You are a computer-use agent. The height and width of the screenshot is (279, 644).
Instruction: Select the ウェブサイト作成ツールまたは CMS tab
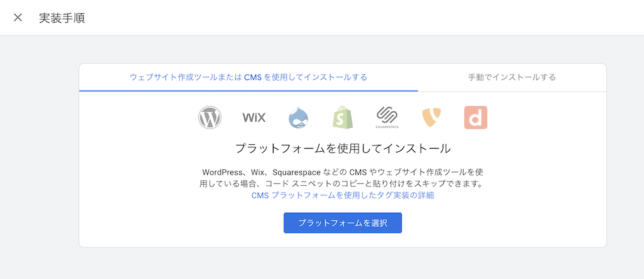248,77
